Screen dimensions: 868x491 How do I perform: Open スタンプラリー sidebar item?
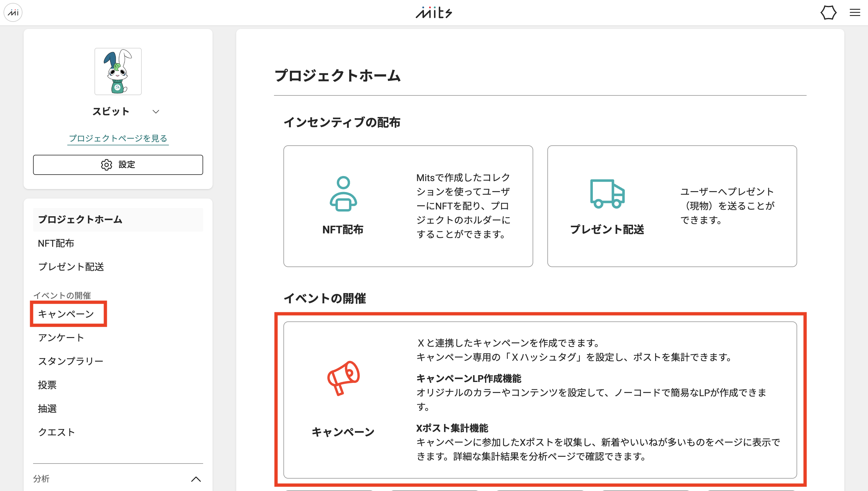pyautogui.click(x=71, y=361)
